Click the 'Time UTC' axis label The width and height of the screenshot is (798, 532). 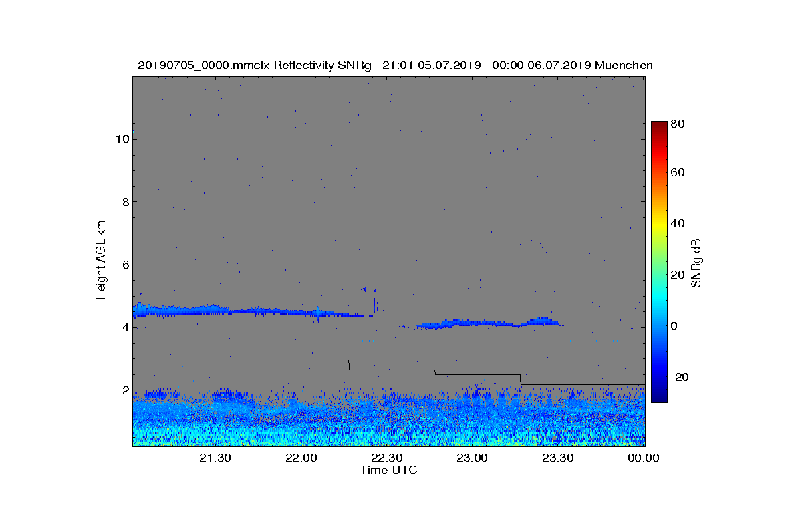(x=388, y=470)
